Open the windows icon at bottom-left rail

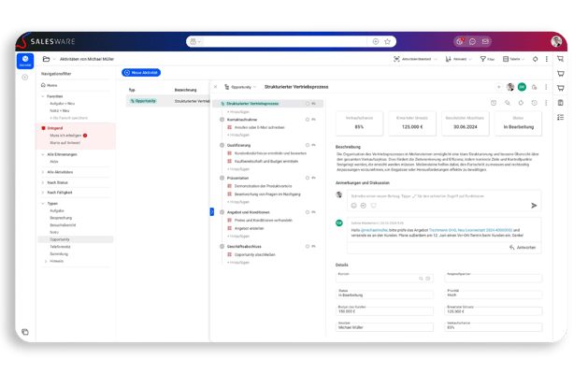tap(25, 332)
